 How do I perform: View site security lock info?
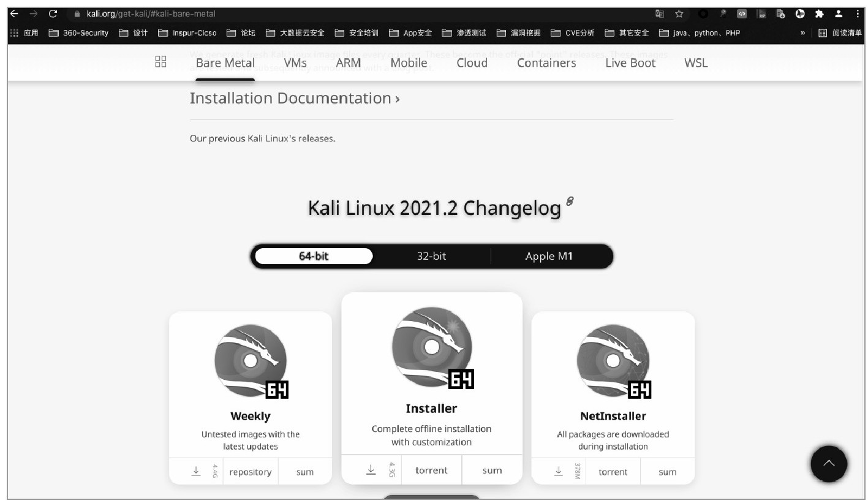coord(77,13)
